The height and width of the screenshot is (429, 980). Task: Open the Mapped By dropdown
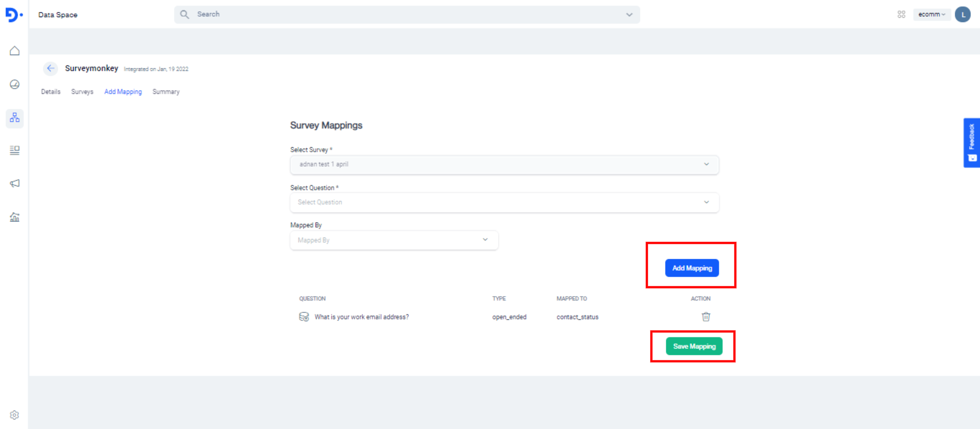394,240
